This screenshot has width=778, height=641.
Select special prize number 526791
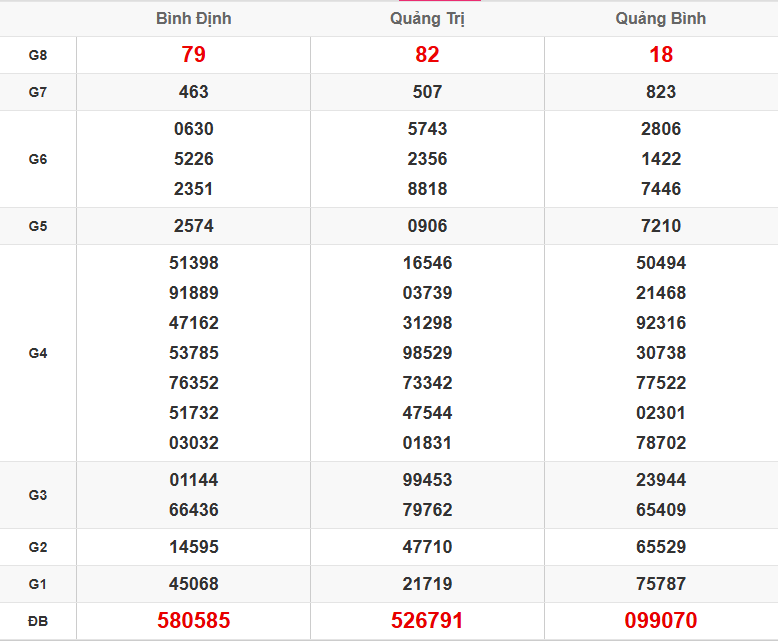[x=427, y=621]
